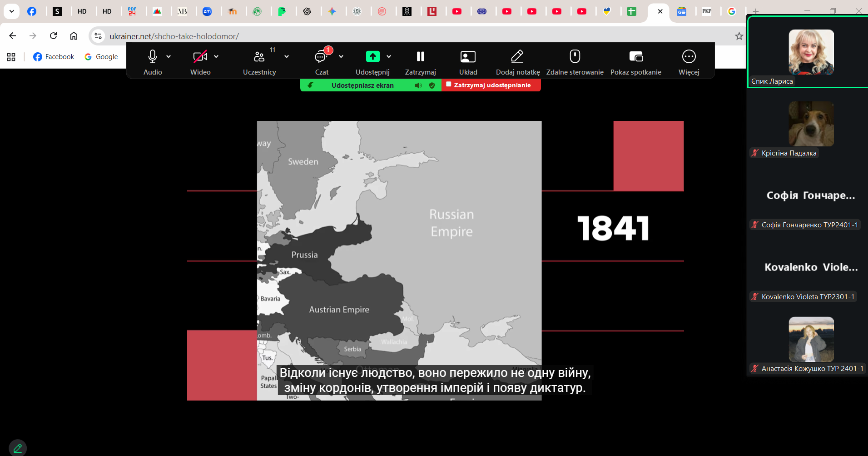Image resolution: width=868 pixels, height=456 pixels.
Task: Expand the Udostępnij options arrow
Action: coord(389,56)
